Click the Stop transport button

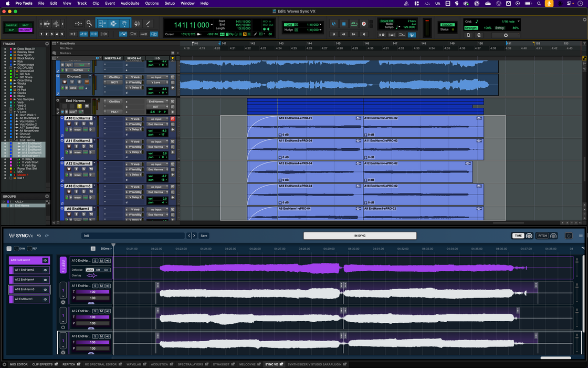344,24
